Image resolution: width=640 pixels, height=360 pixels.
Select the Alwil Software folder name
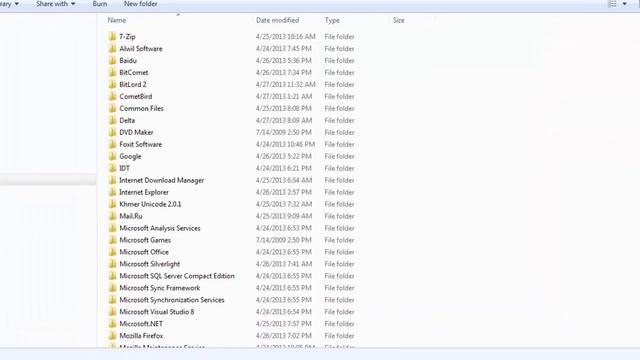point(141,49)
